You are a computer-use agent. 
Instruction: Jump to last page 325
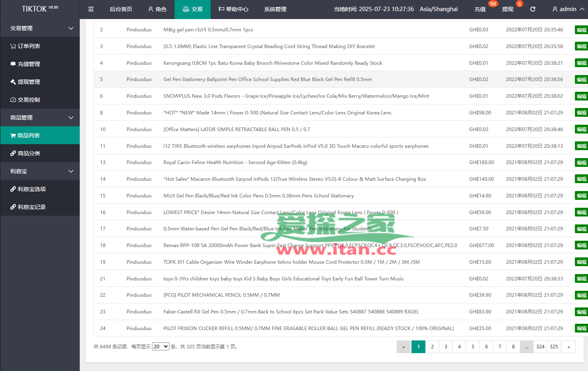[x=554, y=347]
